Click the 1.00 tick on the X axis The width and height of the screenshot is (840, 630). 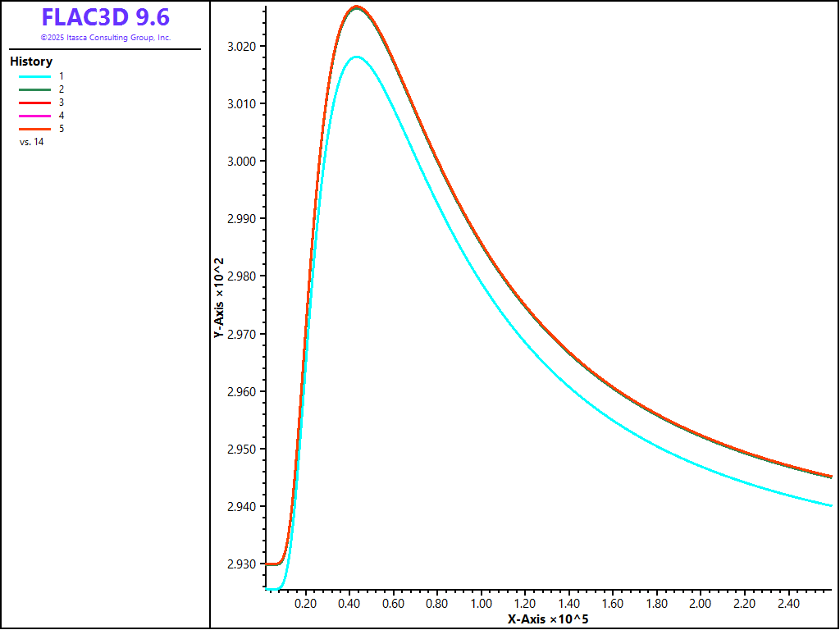[x=481, y=604]
